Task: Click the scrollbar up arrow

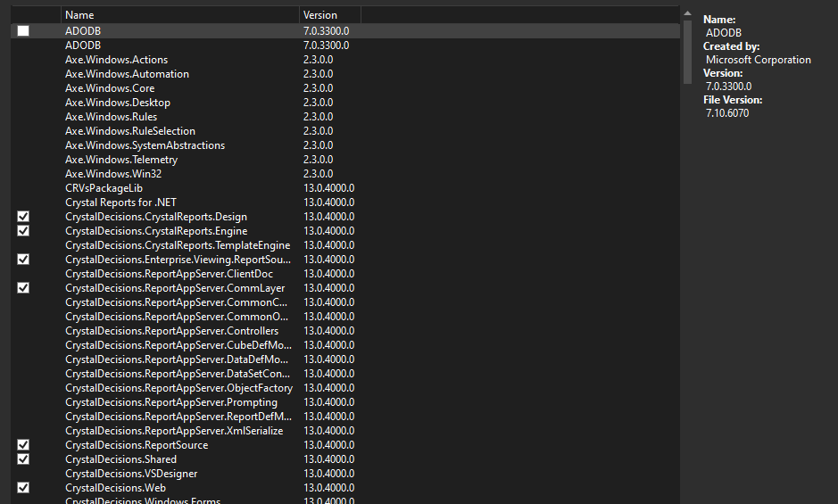Action: (x=688, y=13)
